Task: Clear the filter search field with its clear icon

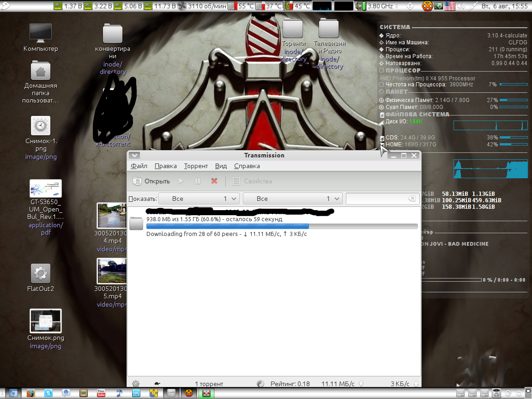Action: click(411, 199)
